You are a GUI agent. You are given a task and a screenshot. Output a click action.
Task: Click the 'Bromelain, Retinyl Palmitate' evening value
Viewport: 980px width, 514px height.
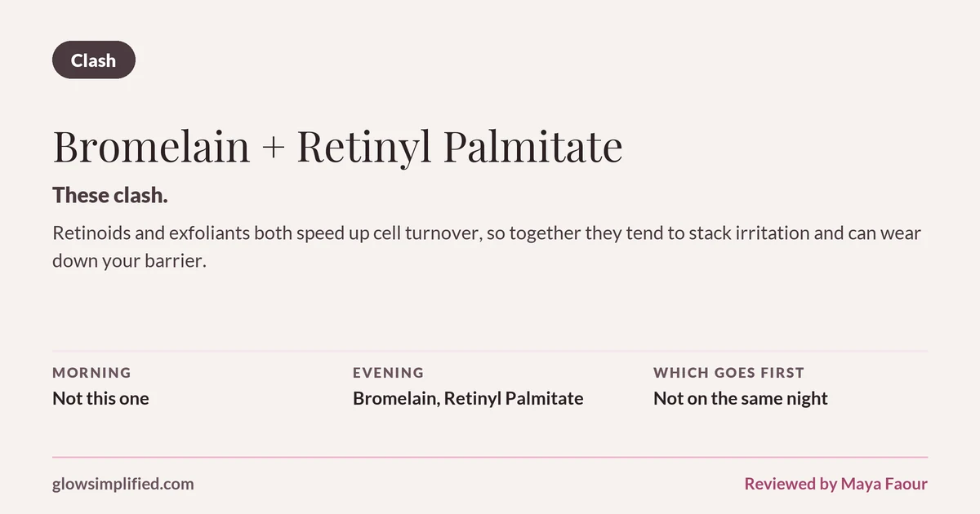tap(468, 399)
